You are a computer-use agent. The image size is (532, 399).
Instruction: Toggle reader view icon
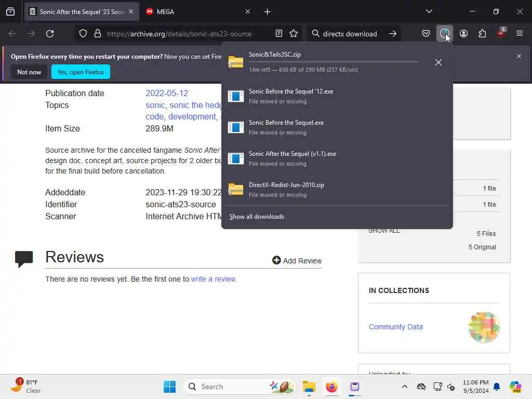click(279, 34)
